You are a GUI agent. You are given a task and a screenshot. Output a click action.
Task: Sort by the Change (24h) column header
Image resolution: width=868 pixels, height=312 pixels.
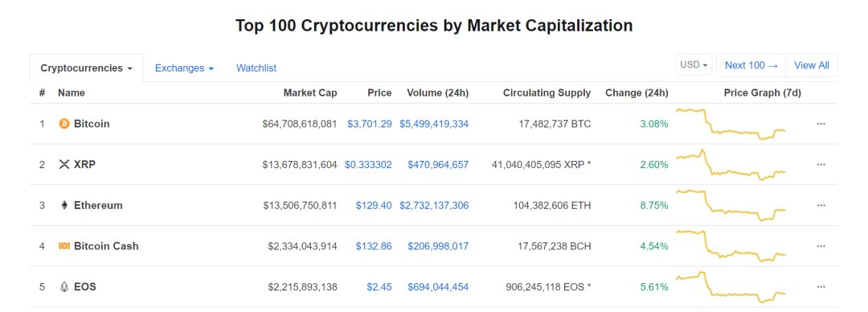click(637, 93)
